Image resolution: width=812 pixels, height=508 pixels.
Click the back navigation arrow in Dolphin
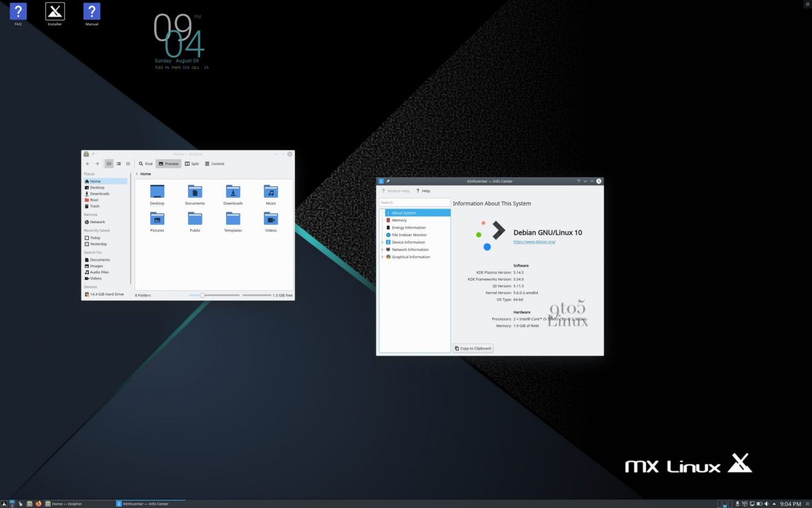click(88, 163)
